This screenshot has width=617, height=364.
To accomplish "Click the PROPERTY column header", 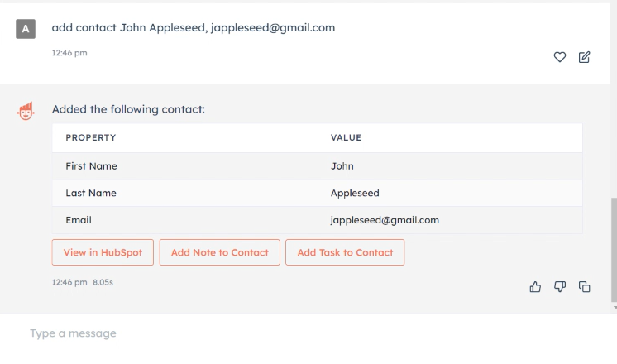I will 91,137.
